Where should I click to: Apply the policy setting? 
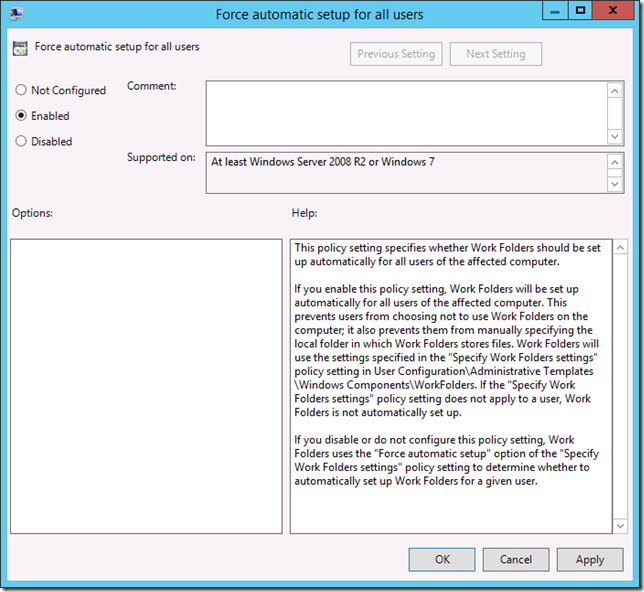point(590,560)
